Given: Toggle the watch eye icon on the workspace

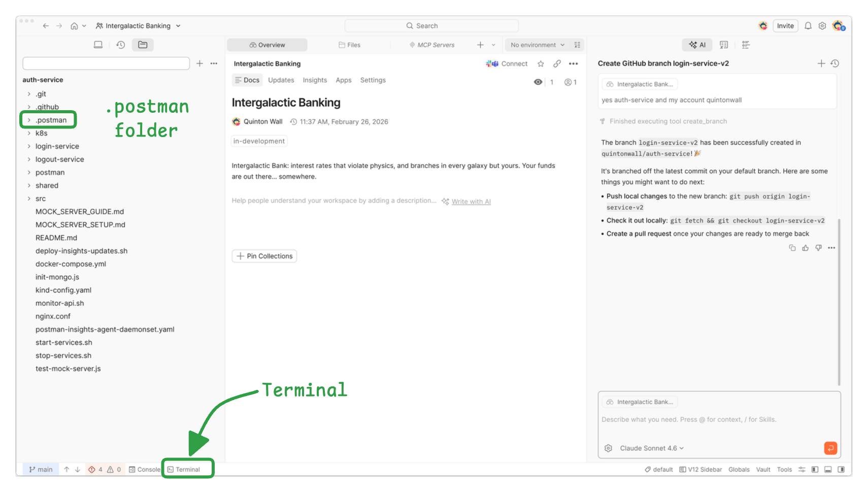Looking at the screenshot, I should click(x=538, y=82).
